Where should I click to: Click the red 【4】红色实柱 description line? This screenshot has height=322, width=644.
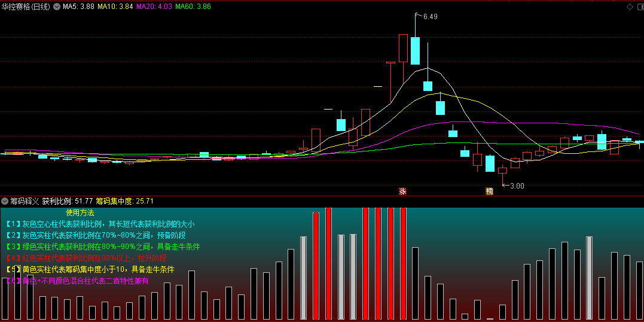86,258
